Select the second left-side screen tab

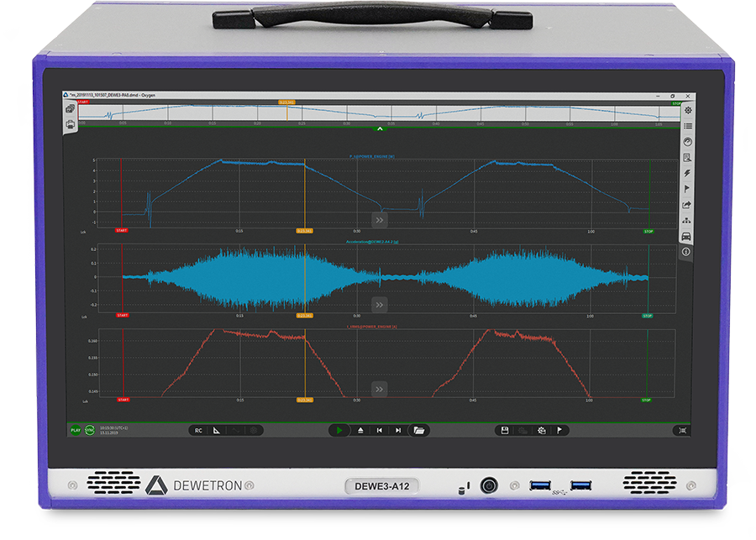(x=71, y=123)
